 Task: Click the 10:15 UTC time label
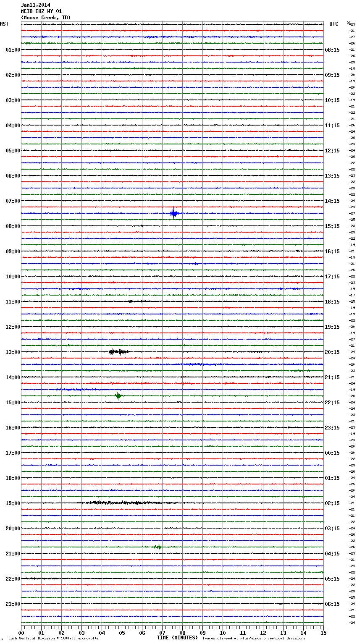coord(332,100)
